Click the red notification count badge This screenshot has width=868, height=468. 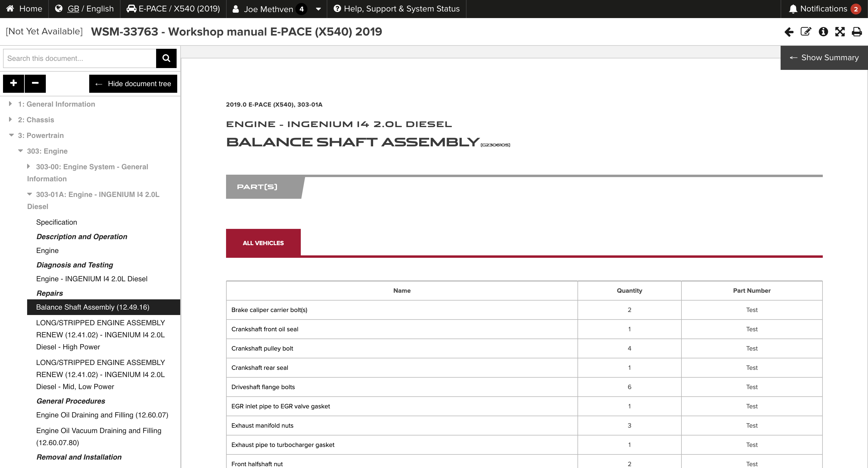(856, 9)
